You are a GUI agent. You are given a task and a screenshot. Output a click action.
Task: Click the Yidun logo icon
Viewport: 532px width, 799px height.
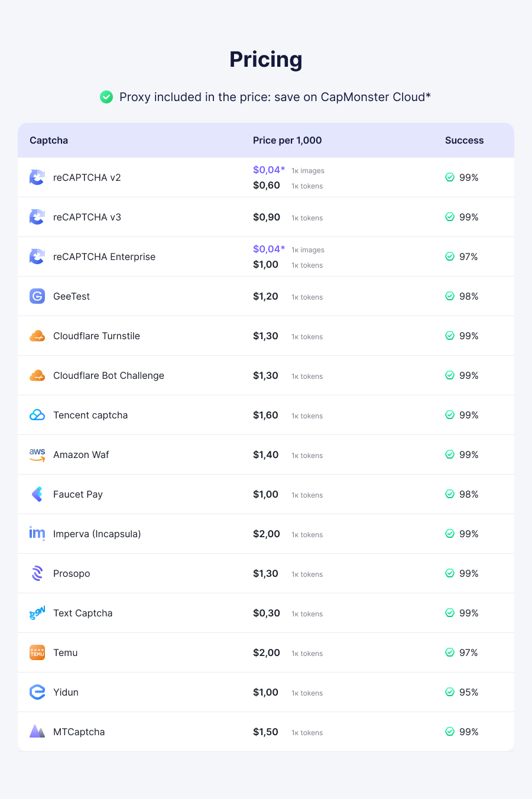click(x=37, y=692)
